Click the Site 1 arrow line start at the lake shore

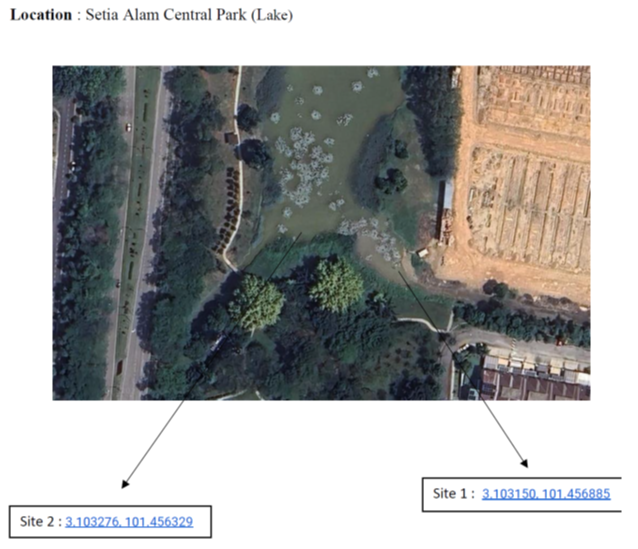(399, 272)
